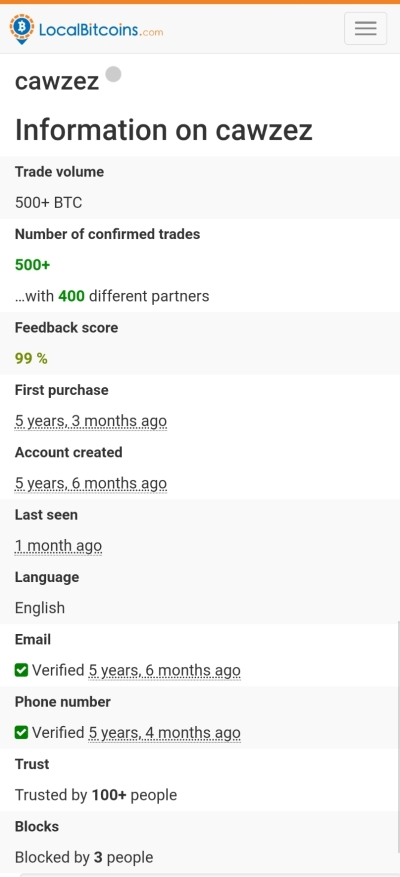Open the hamburger navigation menu

click(365, 28)
